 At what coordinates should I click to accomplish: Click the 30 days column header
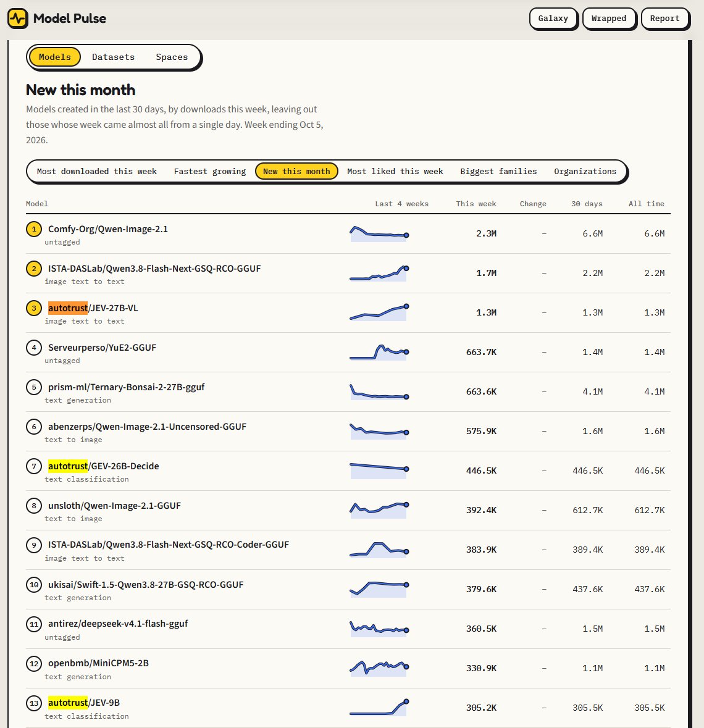click(587, 204)
